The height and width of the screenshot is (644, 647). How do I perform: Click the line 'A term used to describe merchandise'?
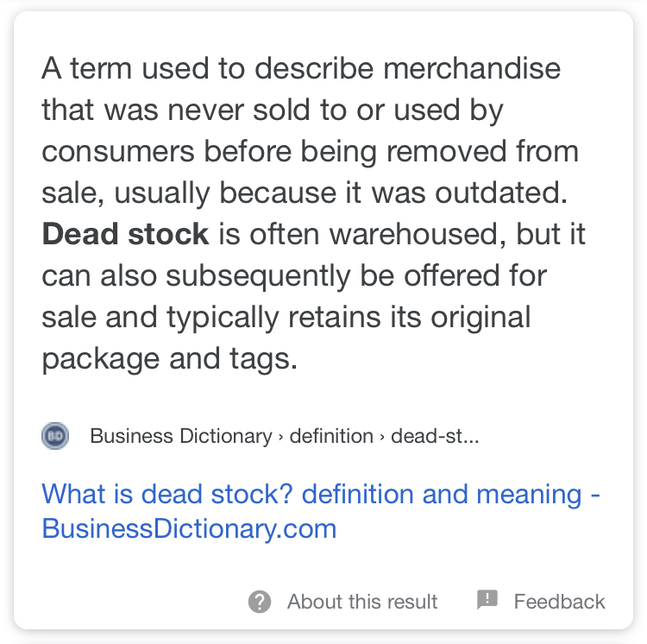[x=300, y=69]
